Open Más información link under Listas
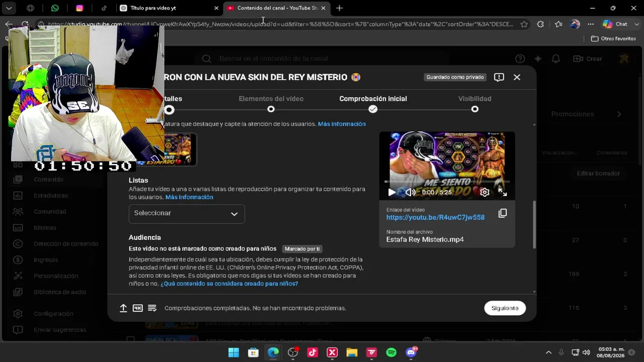 189,197
